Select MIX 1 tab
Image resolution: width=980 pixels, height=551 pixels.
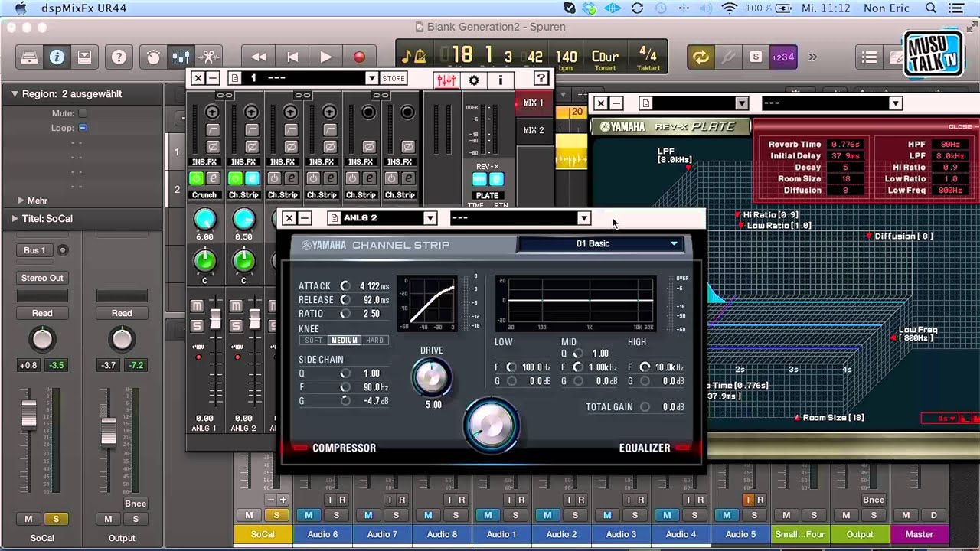pyautogui.click(x=533, y=103)
